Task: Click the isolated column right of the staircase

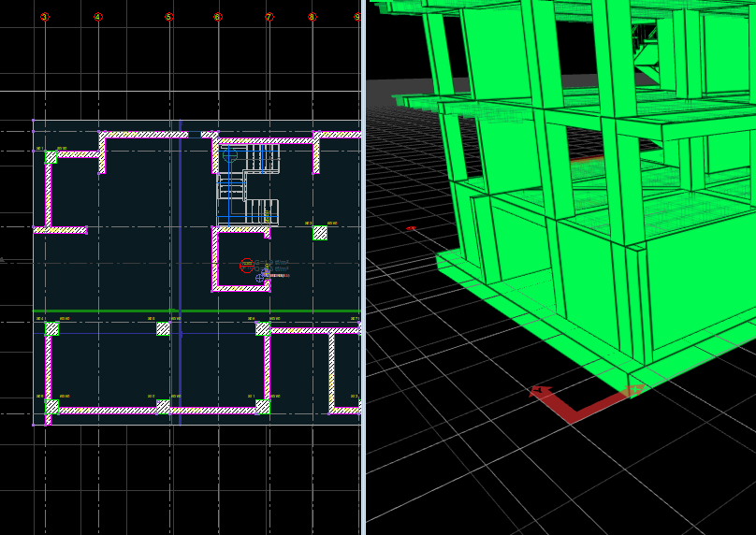Action: (x=320, y=233)
